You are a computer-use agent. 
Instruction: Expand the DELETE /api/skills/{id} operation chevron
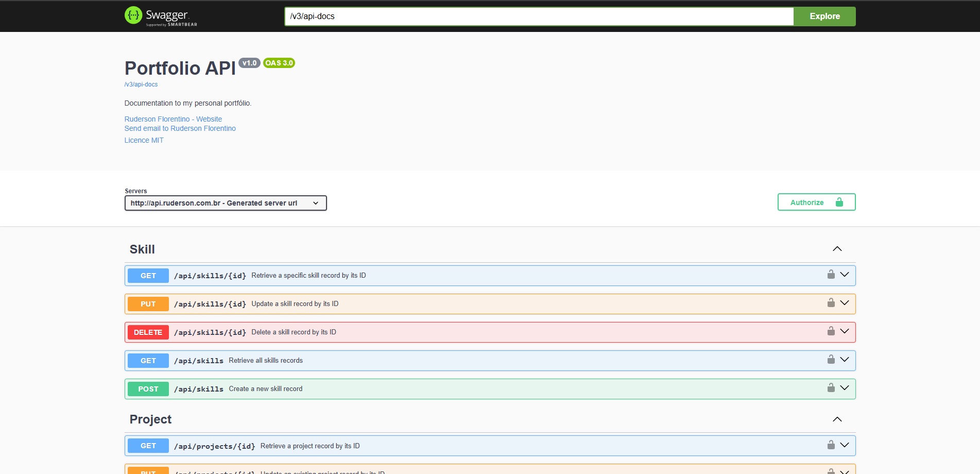click(x=845, y=331)
